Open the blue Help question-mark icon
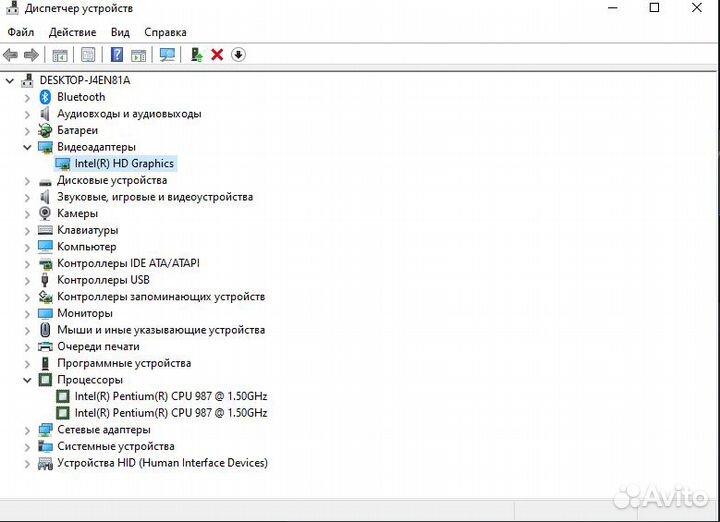This screenshot has width=720, height=522. click(117, 55)
